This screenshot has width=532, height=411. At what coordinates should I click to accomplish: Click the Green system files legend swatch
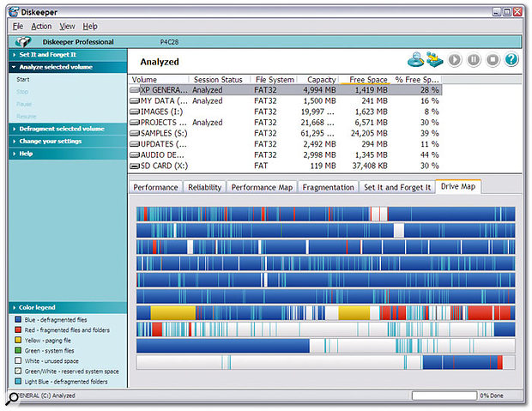pos(18,350)
